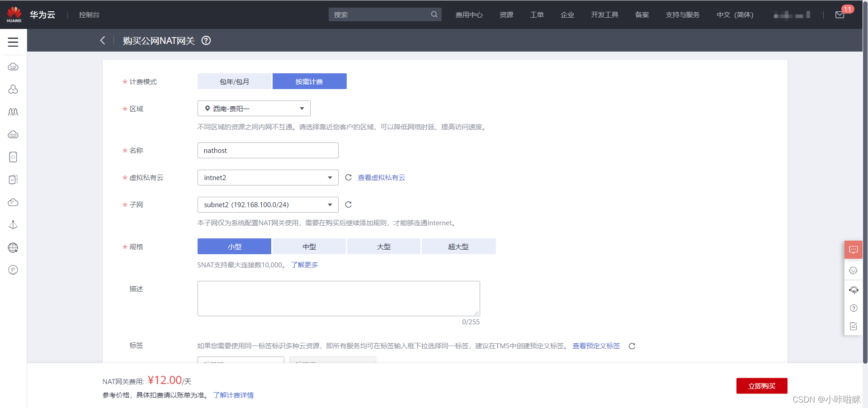
Task: Click the 立即购买 purchase button
Action: 761,386
